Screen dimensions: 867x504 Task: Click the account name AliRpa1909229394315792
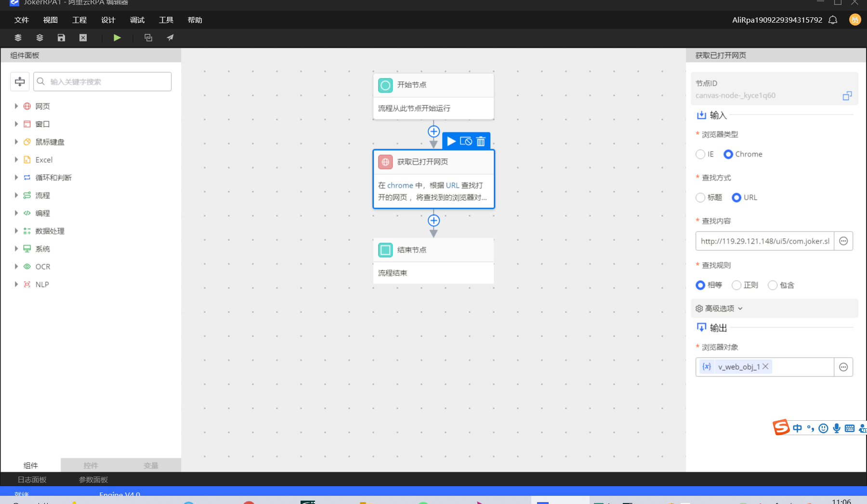pos(777,20)
